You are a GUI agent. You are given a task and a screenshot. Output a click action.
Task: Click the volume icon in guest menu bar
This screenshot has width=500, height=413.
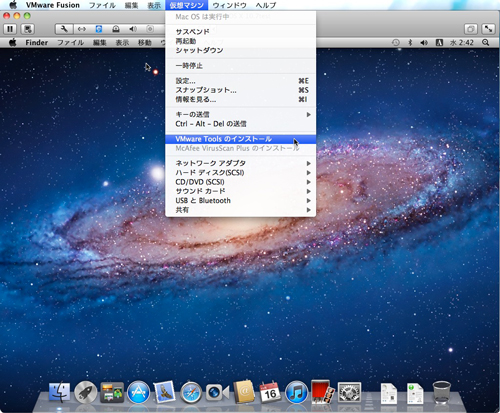(424, 42)
